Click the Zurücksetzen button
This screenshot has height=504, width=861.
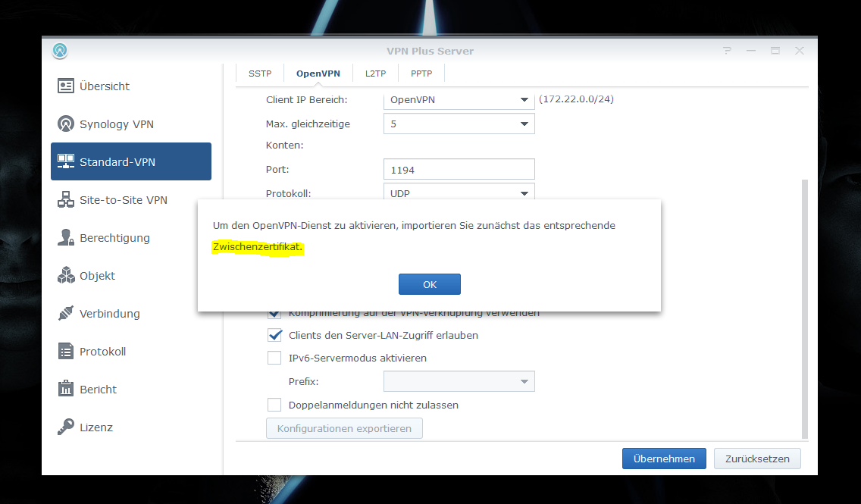(757, 459)
